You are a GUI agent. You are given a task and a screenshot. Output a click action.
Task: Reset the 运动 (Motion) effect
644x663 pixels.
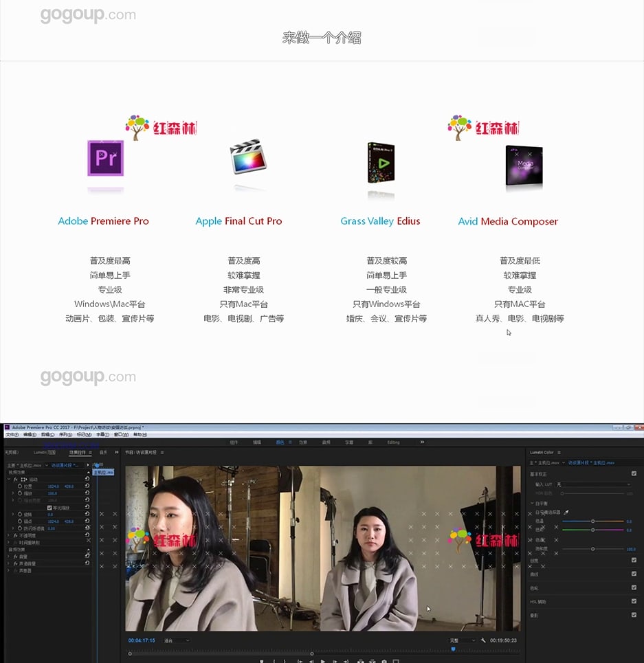point(87,479)
